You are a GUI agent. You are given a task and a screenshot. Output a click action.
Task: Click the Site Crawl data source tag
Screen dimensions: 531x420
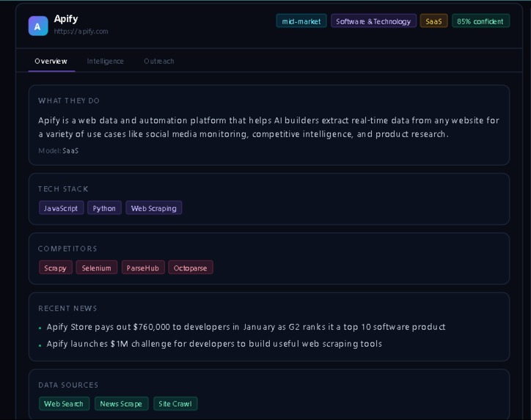[x=175, y=403]
